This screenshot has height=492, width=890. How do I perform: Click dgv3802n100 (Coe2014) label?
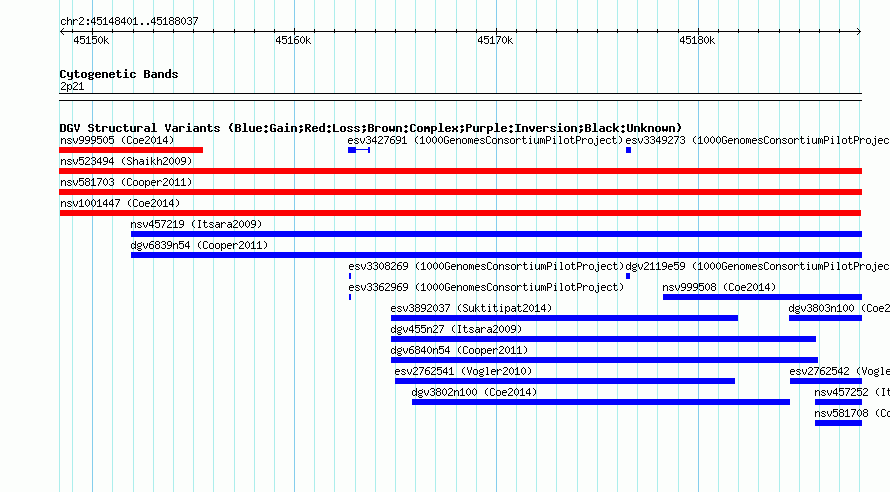[474, 392]
